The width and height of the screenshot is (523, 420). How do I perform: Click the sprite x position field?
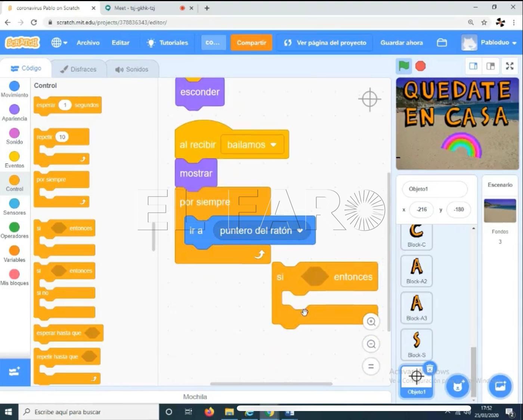pos(422,209)
